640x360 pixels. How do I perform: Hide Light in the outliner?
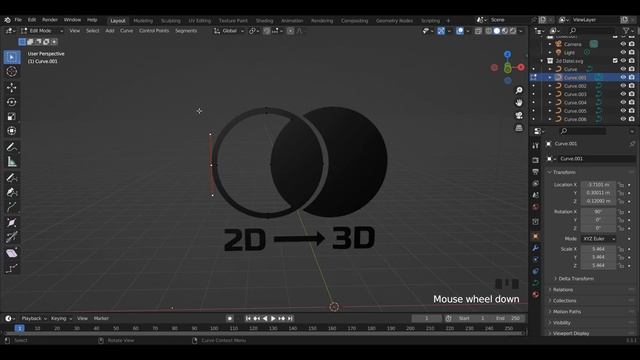click(x=623, y=52)
